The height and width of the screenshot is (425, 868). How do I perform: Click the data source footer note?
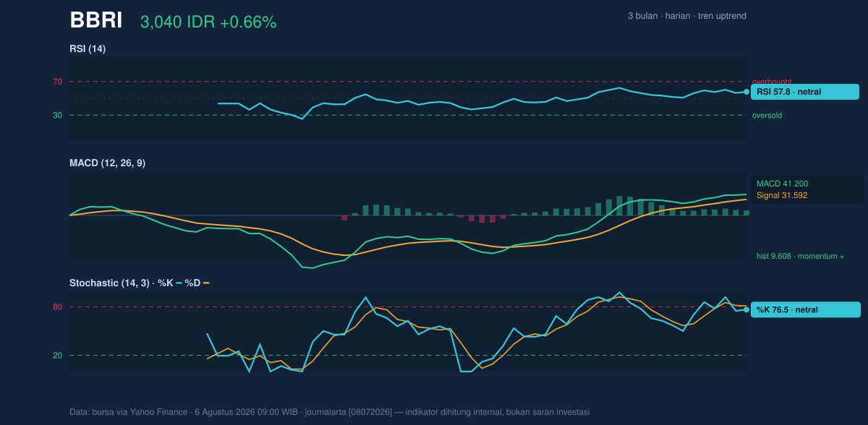330,412
